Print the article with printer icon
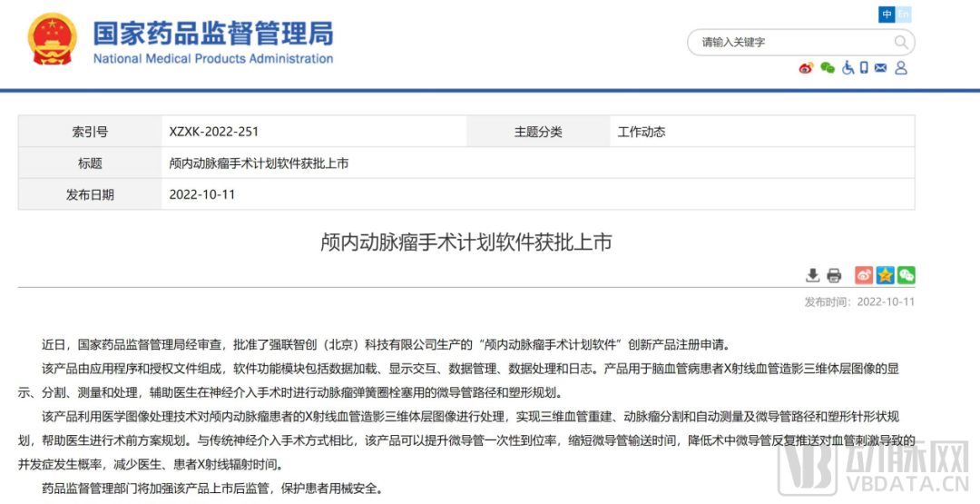Screen dimensions: 980x504 (x=834, y=275)
